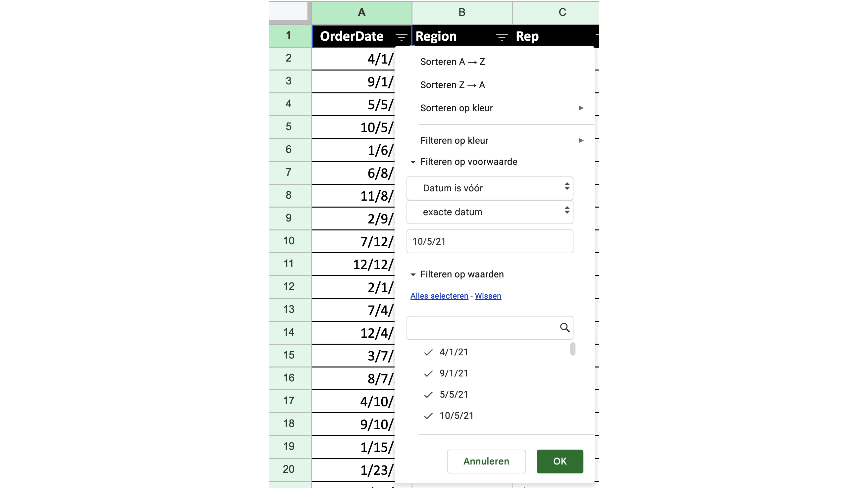Click the search magnifier icon in filter

[565, 327]
